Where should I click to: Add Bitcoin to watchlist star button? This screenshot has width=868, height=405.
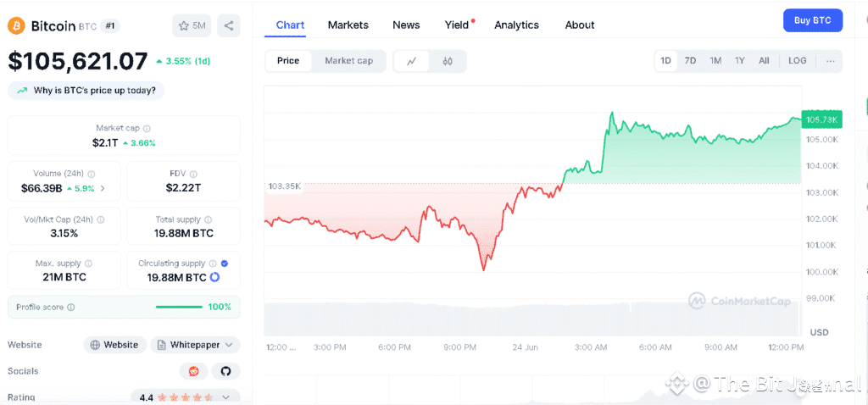pos(192,25)
